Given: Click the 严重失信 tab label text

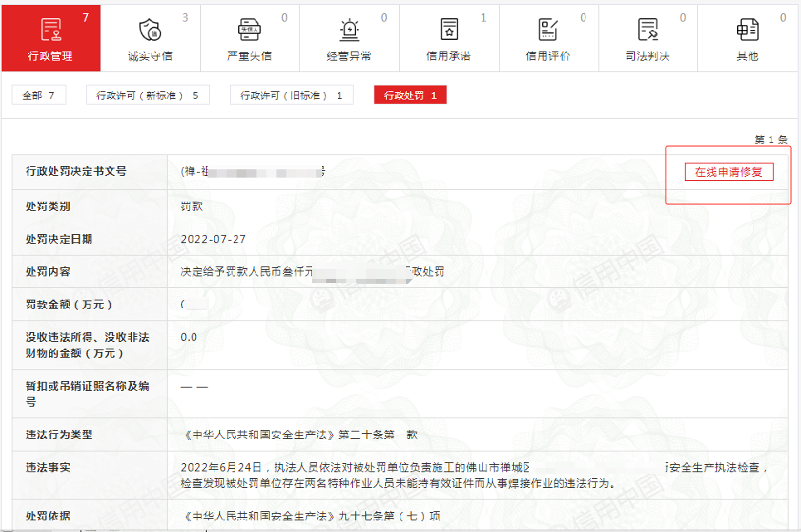Looking at the screenshot, I should (x=249, y=56).
